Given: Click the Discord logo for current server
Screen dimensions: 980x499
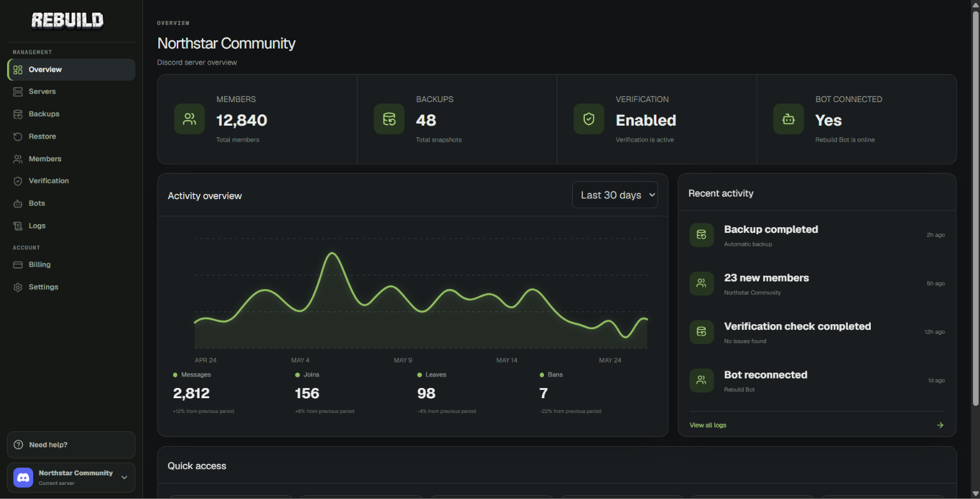Looking at the screenshot, I should (24, 477).
